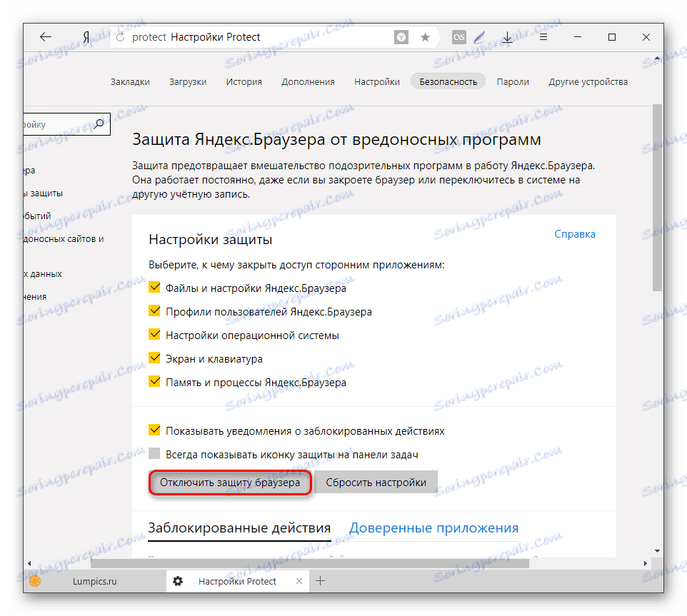Click the gear icon on Protect tab
The height and width of the screenshot is (616, 687).
pos(177,581)
